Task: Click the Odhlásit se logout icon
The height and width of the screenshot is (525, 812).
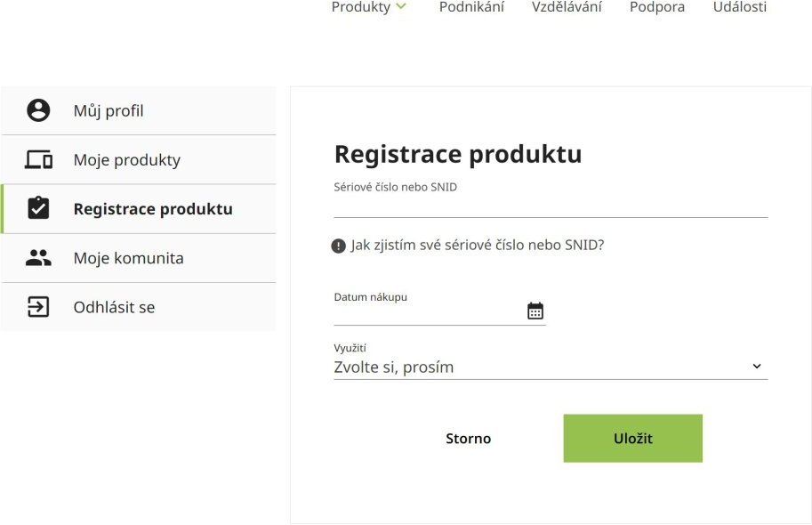Action: click(38, 307)
